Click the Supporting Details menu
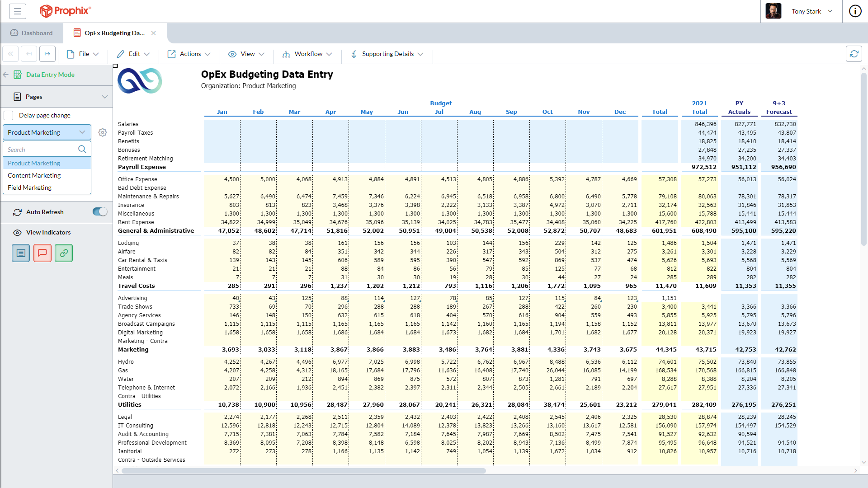This screenshot has height=488, width=868. [x=387, y=54]
